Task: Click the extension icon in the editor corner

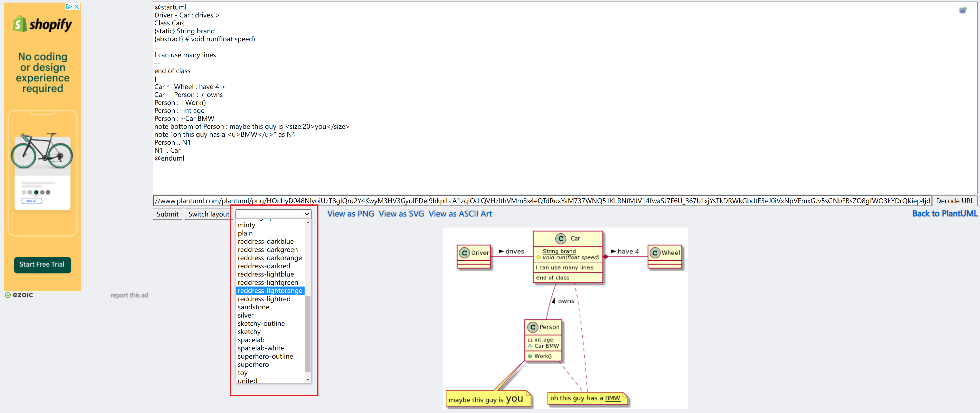Action: [963, 10]
